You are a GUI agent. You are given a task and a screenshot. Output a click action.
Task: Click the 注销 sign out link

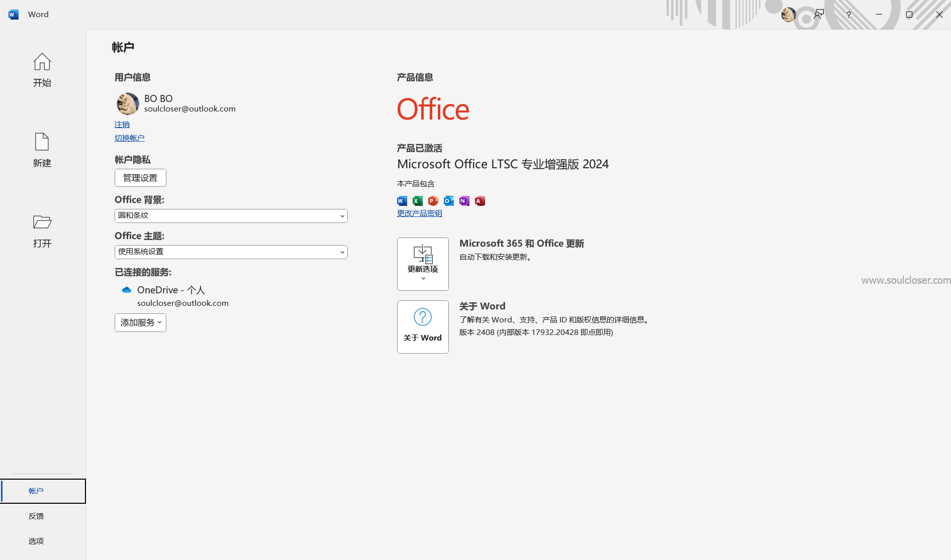point(122,125)
